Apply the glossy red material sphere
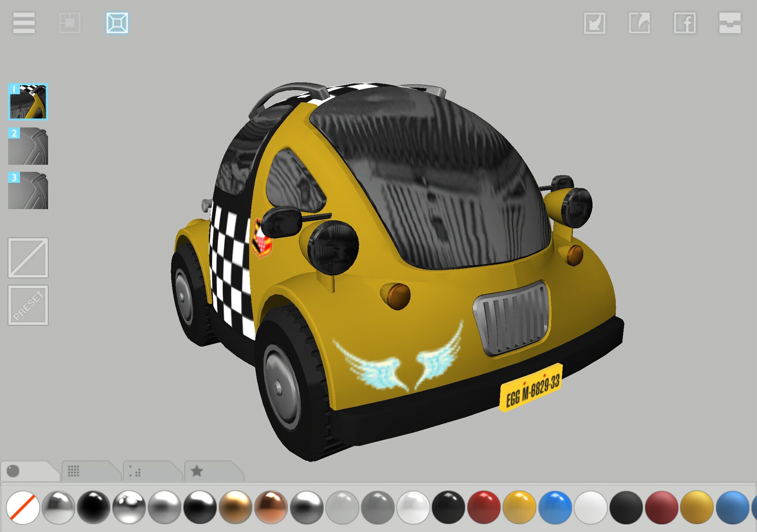Screen dimensions: 757x532 tap(484, 507)
